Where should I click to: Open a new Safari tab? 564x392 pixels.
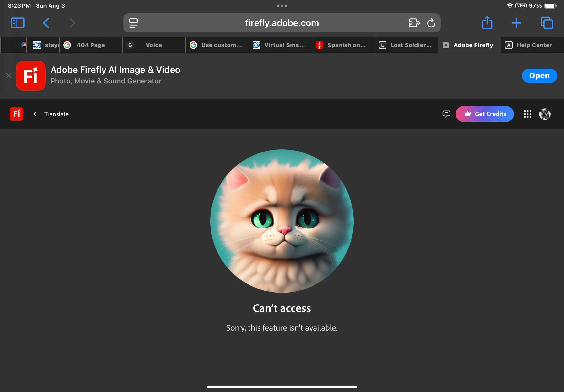pos(516,23)
